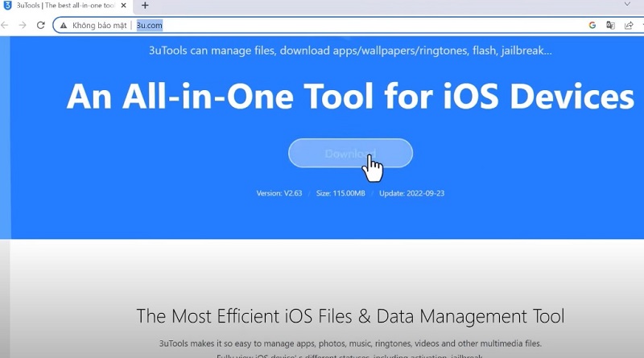Reload the page with refresh icon
The image size is (644, 358).
[x=40, y=26]
